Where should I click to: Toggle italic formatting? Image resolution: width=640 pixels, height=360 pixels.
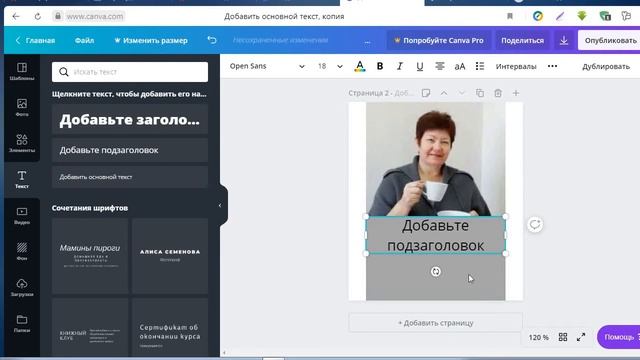[x=400, y=66]
